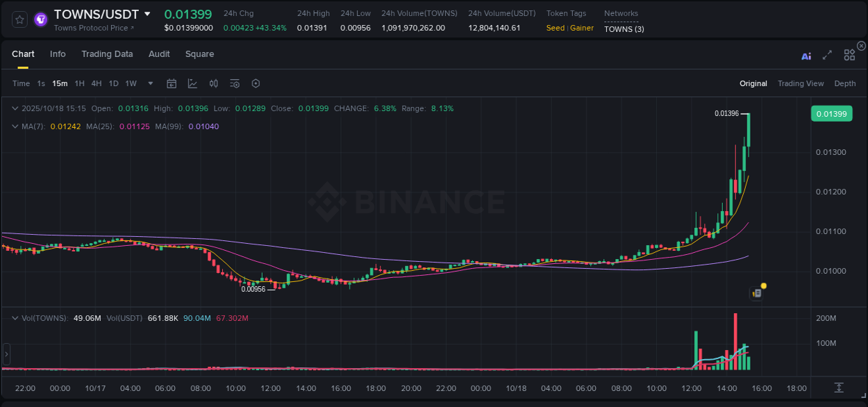Open the calendar jump-to-date tool
Screen dimensions: 868x407
click(172, 83)
